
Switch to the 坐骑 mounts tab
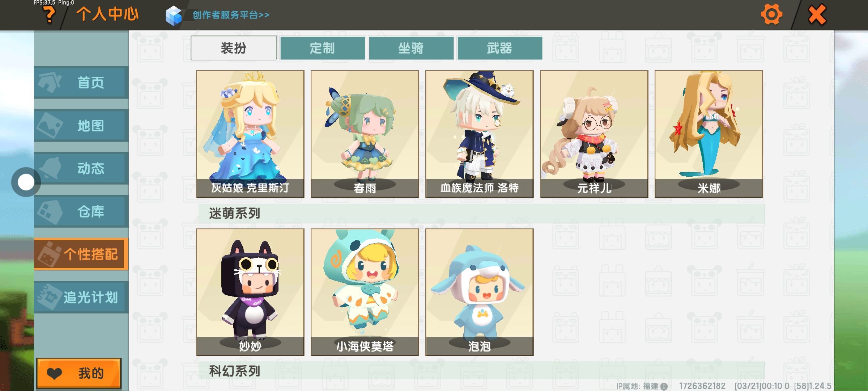(411, 48)
